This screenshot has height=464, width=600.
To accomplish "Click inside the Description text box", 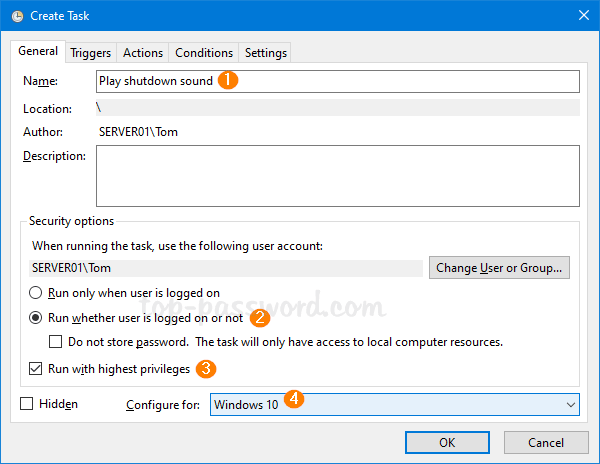I will [337, 174].
